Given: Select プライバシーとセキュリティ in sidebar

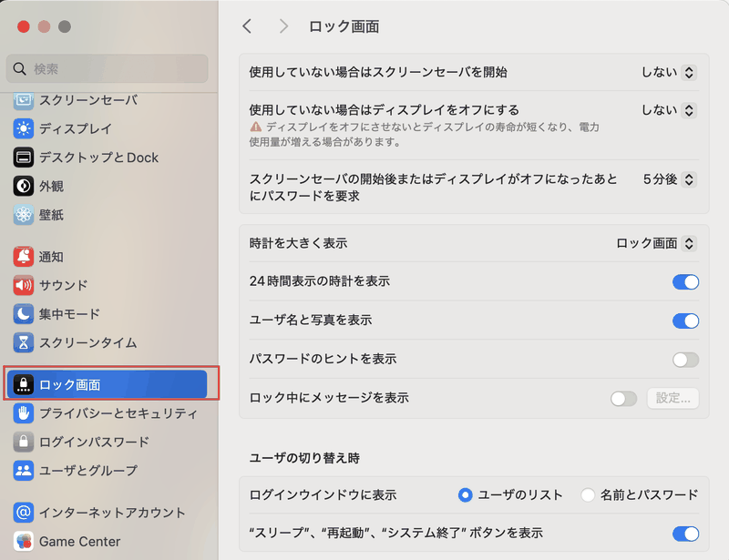Looking at the screenshot, I should [107, 413].
